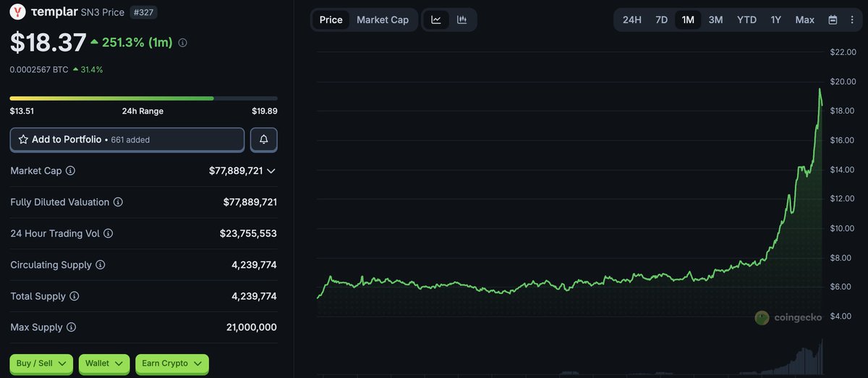The width and height of the screenshot is (868, 378).
Task: Click the $19.89 range high value
Action: tap(264, 111)
